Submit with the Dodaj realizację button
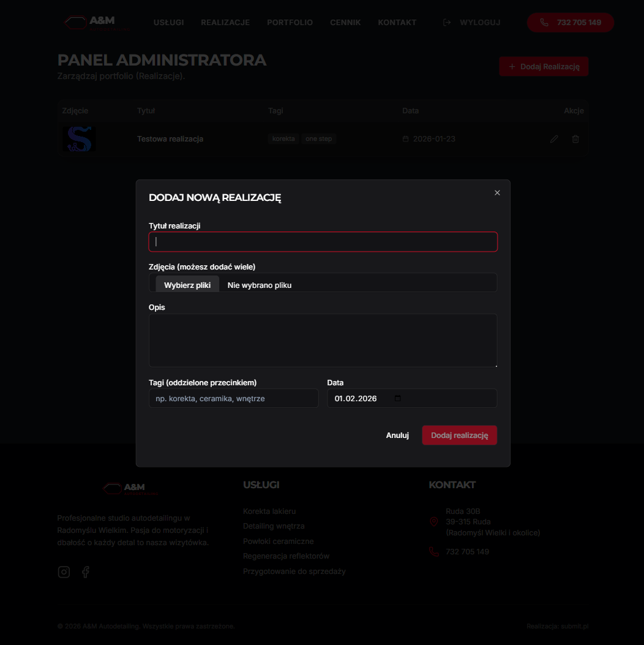The width and height of the screenshot is (644, 645). tap(459, 436)
